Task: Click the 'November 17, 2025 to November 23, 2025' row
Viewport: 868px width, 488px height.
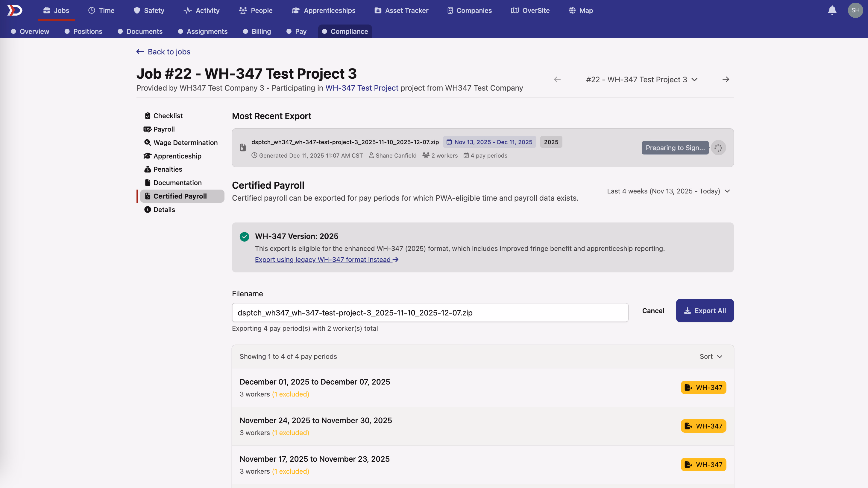Action: [x=482, y=465]
